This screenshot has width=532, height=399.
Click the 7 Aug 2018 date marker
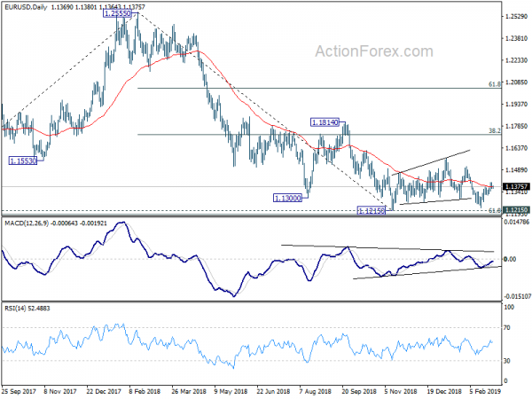(316, 391)
